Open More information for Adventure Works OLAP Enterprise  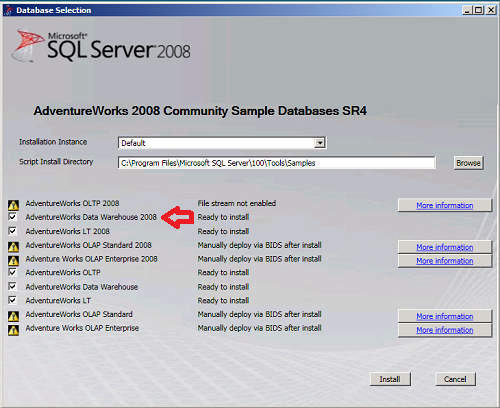445,330
